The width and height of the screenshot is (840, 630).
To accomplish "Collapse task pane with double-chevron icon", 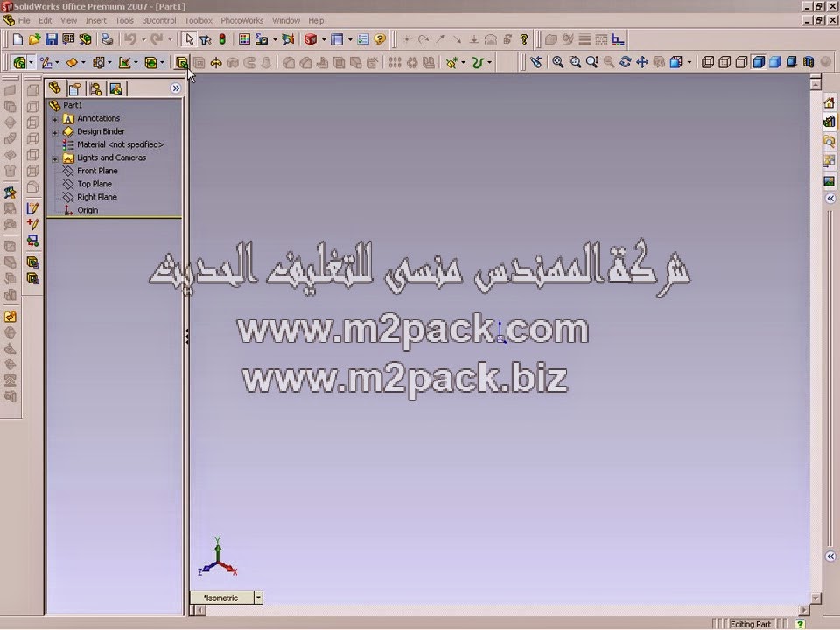I will tap(830, 199).
